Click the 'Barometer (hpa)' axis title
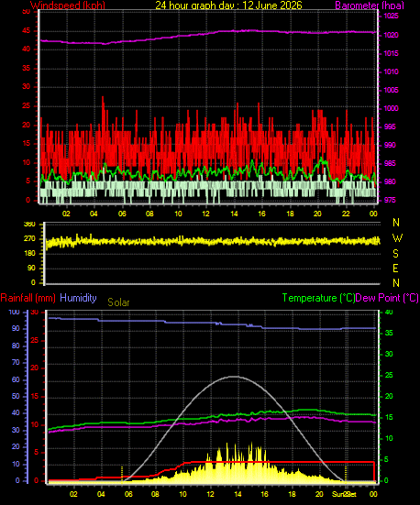420x505 pixels. click(370, 5)
